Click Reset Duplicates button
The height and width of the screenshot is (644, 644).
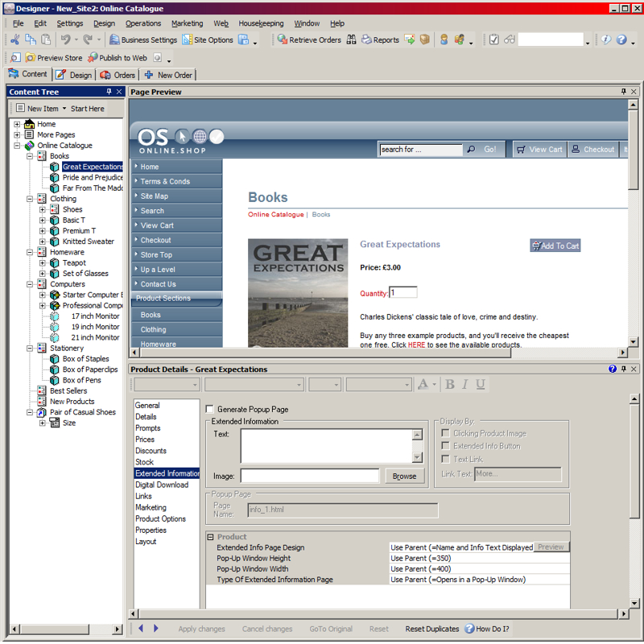click(431, 629)
